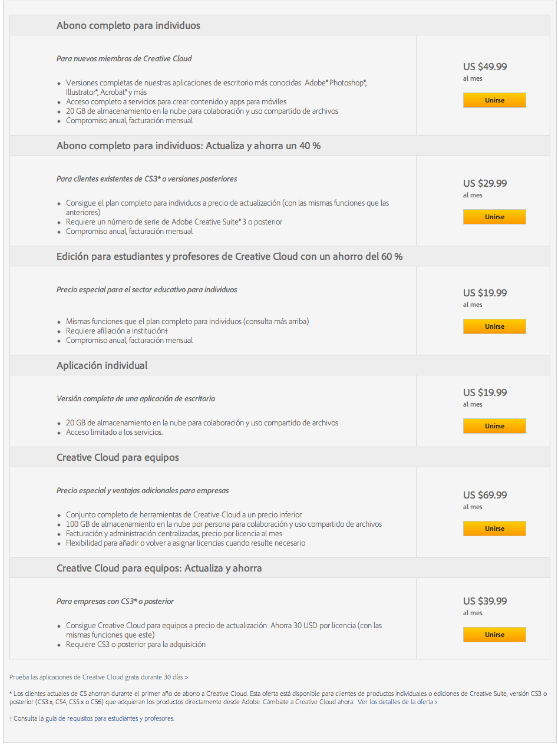Click the 'ahorro del 60 %' education heading

click(x=230, y=256)
